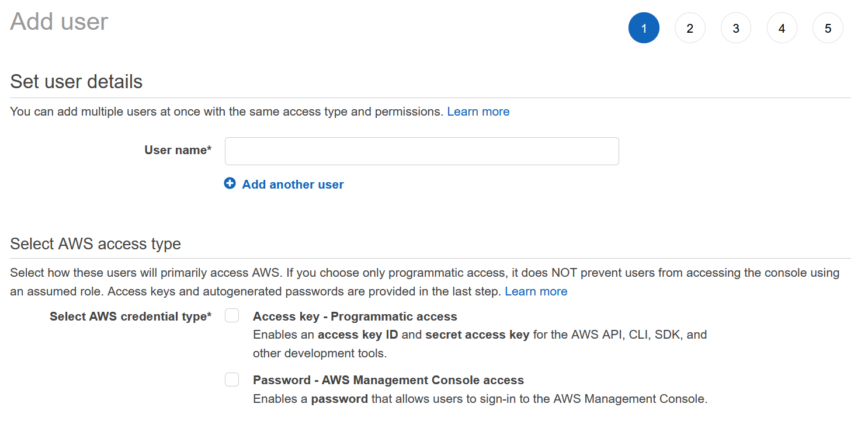
Task: Open step 4 of the wizard
Action: [x=782, y=28]
